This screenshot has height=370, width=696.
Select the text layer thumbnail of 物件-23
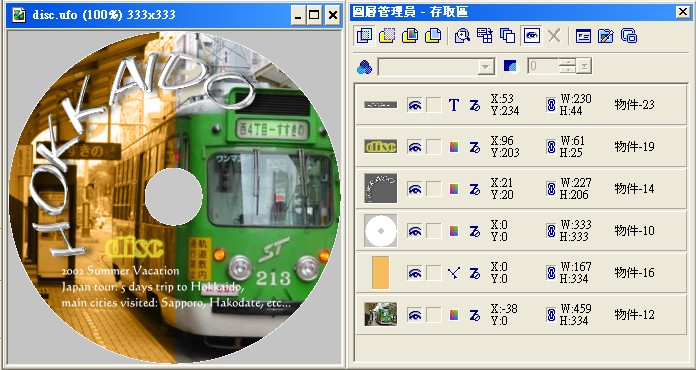pyautogui.click(x=380, y=105)
